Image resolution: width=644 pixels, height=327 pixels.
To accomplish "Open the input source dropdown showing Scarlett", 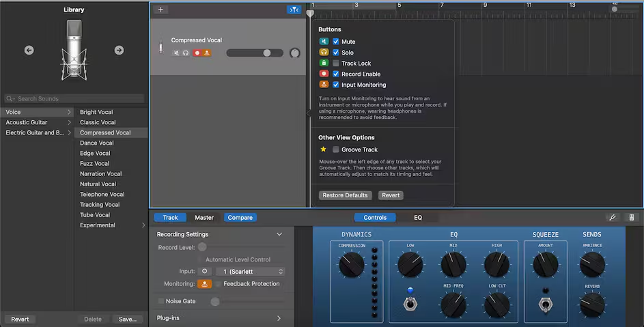I will pyautogui.click(x=250, y=271).
